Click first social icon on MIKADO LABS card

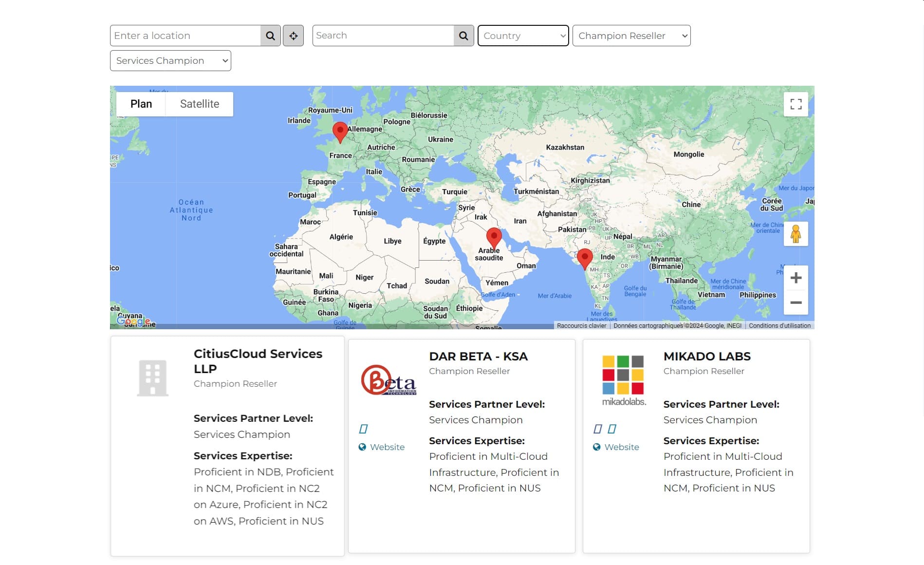point(598,429)
